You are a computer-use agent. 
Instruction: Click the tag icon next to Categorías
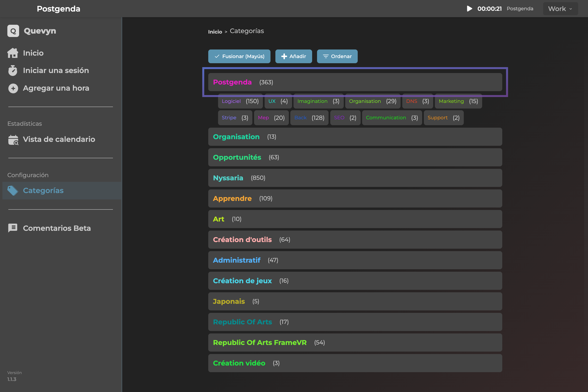point(13,191)
